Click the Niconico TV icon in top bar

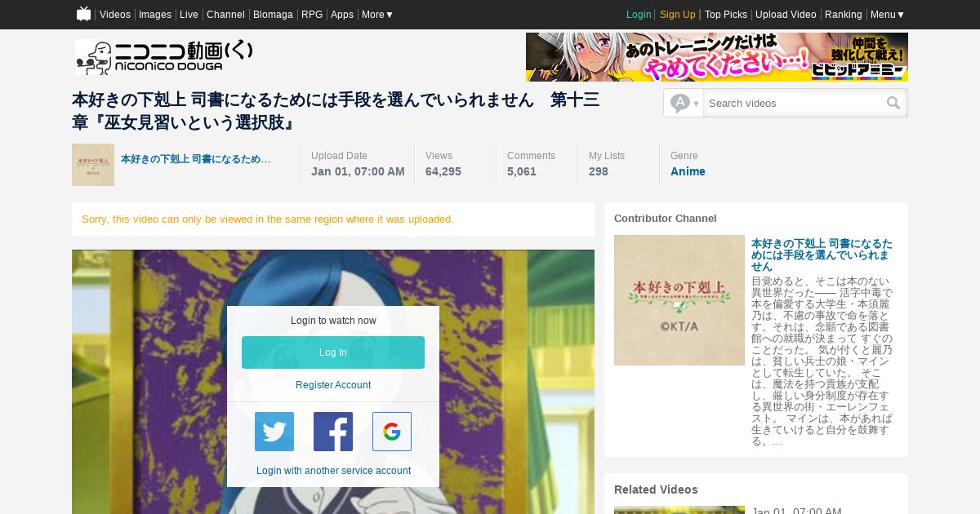(x=83, y=14)
